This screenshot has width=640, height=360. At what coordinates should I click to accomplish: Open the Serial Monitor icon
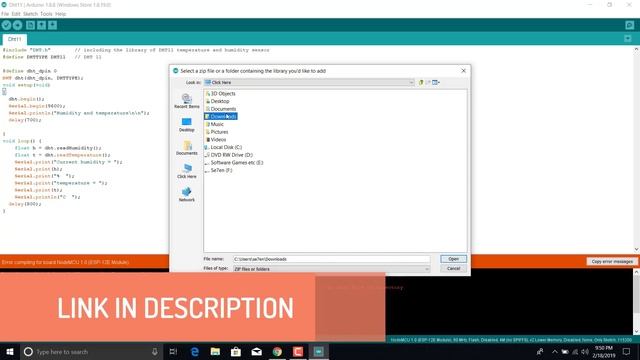click(629, 25)
